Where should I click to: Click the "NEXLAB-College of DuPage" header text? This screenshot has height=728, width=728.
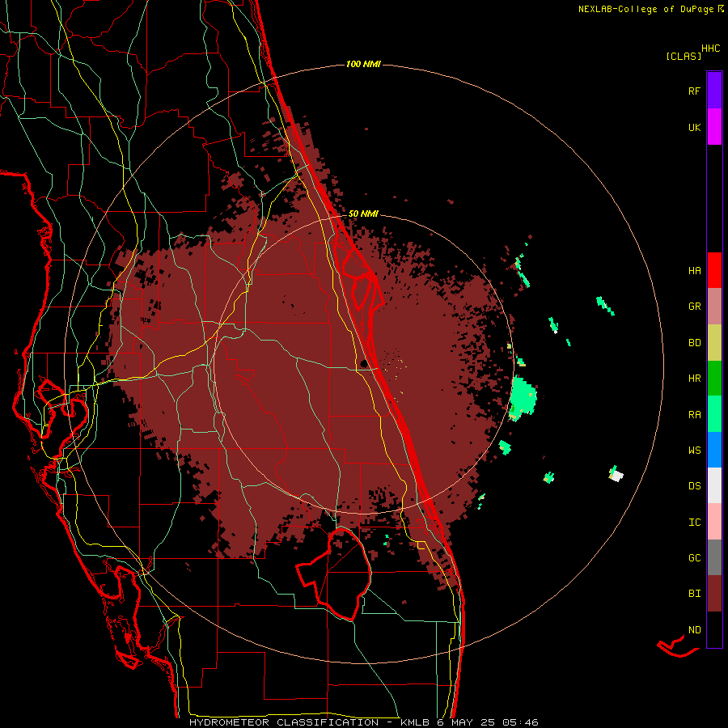click(x=645, y=9)
